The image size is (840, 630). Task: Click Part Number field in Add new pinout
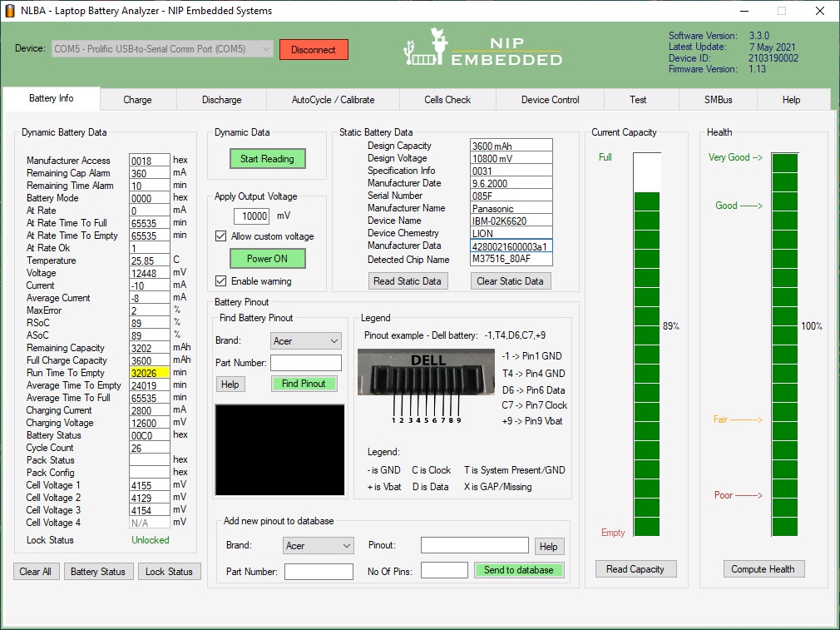pyautogui.click(x=319, y=572)
